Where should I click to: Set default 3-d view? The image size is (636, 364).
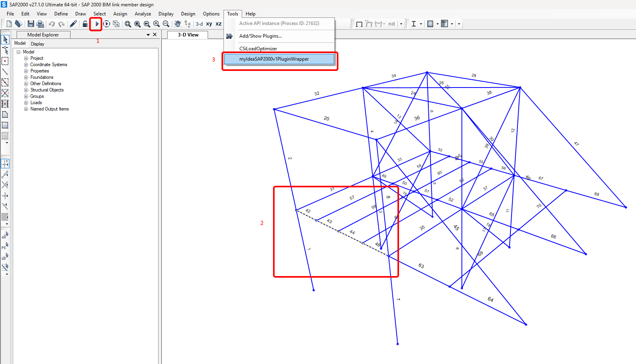tap(199, 24)
